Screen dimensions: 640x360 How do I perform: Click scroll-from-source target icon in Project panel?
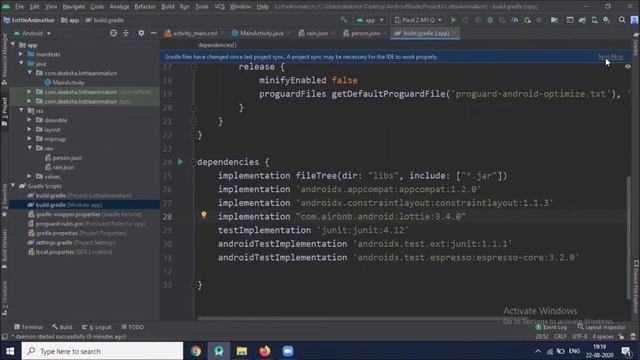(113, 33)
